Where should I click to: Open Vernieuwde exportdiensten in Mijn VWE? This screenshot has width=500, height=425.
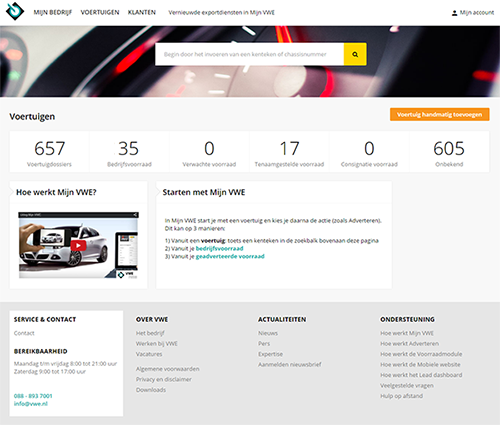point(221,13)
